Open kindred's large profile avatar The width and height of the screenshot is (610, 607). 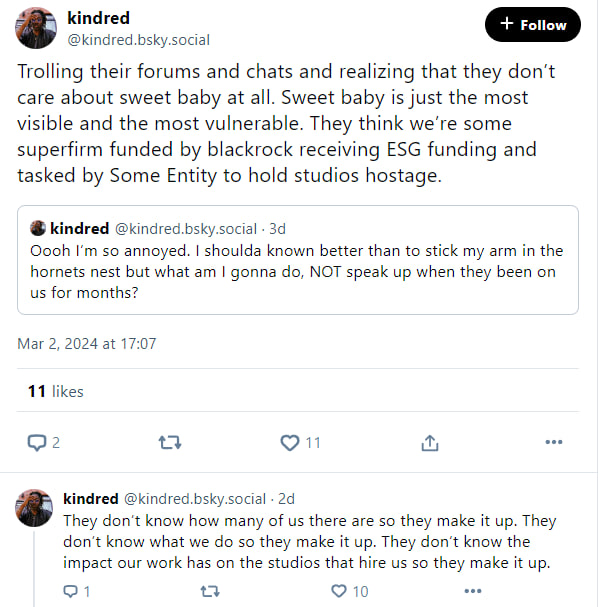(36, 28)
